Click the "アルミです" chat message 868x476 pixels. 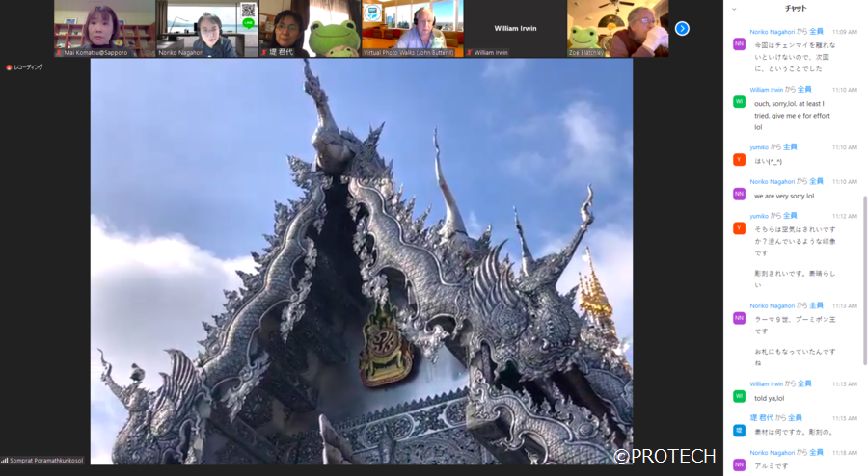pos(771,465)
